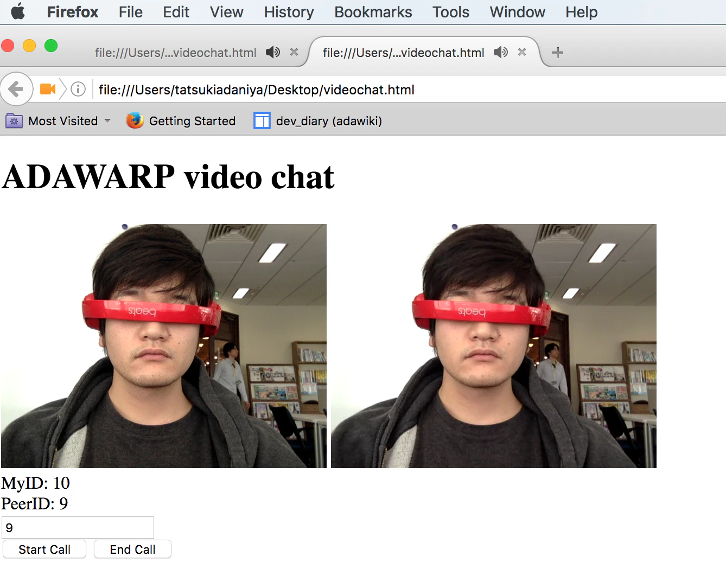Image resolution: width=726 pixels, height=588 pixels.
Task: Open the Help menu
Action: click(x=582, y=12)
